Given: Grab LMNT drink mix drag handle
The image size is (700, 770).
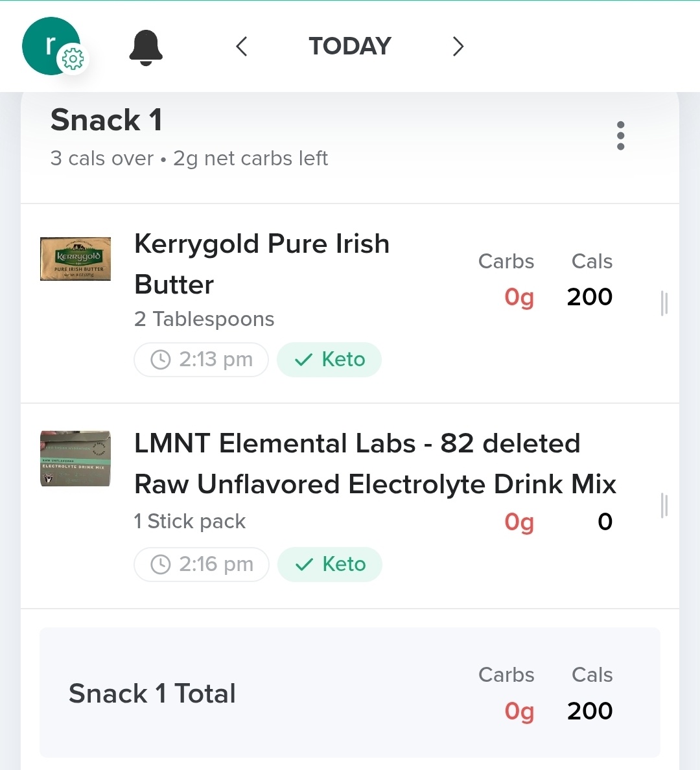Looking at the screenshot, I should click(x=664, y=506).
